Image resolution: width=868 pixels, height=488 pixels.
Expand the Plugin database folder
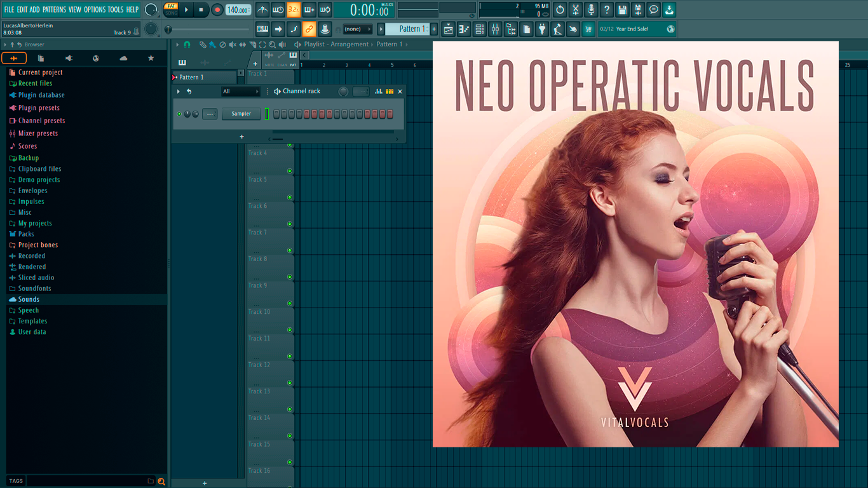(x=41, y=95)
